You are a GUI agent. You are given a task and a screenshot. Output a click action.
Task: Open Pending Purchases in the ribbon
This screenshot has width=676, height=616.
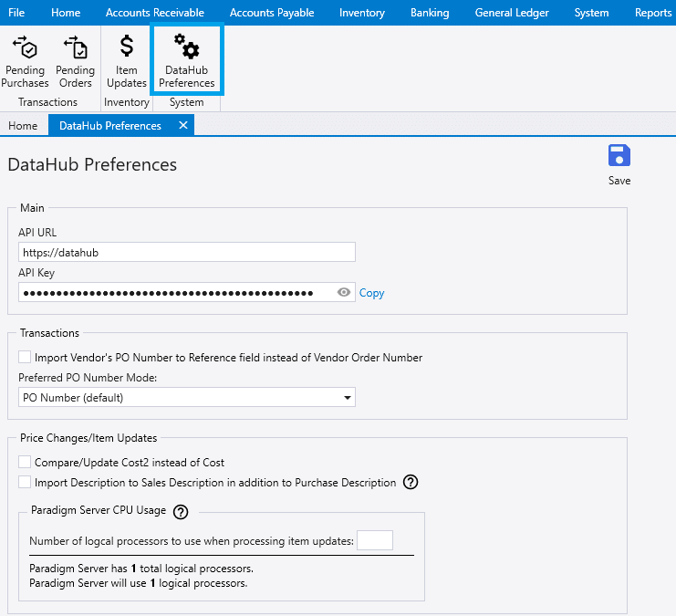[25, 62]
